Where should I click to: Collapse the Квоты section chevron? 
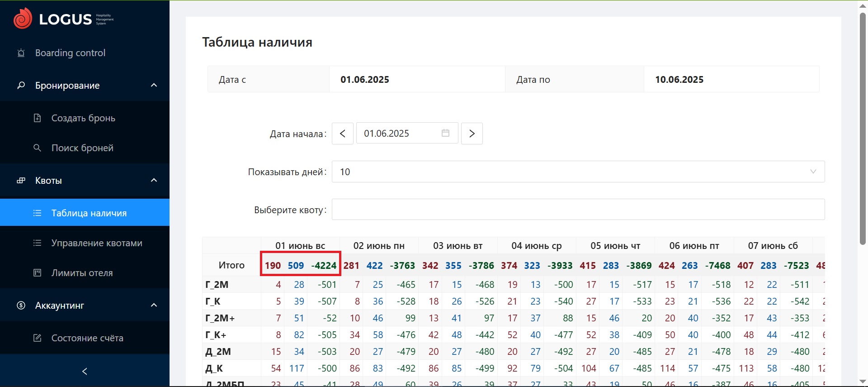coord(154,181)
